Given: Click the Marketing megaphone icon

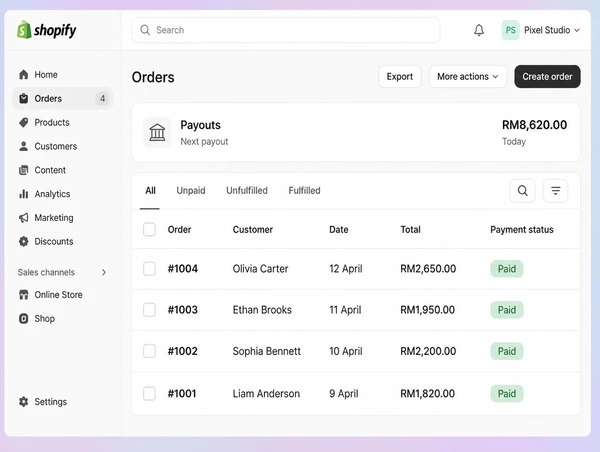Looking at the screenshot, I should (24, 218).
